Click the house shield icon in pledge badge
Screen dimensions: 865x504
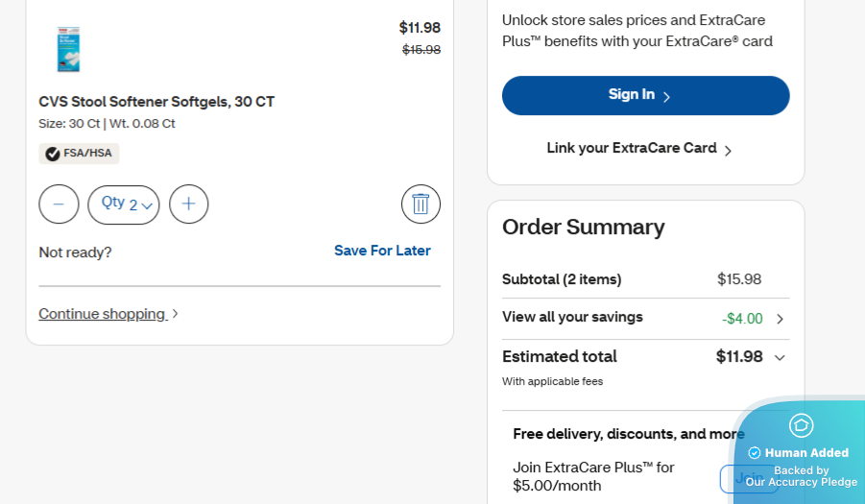(801, 425)
